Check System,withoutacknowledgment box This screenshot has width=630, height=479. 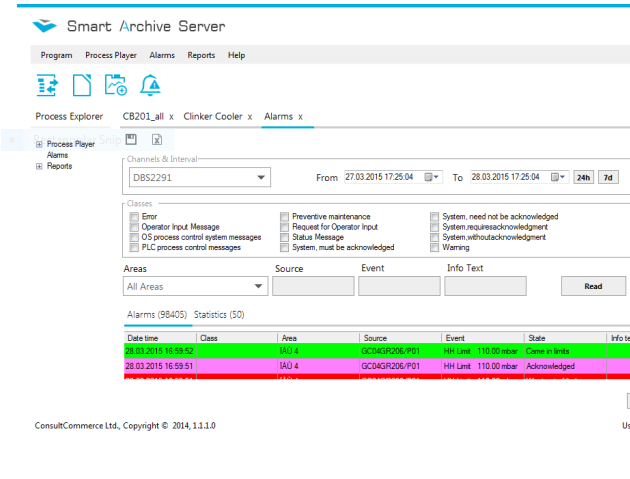pyautogui.click(x=434, y=237)
